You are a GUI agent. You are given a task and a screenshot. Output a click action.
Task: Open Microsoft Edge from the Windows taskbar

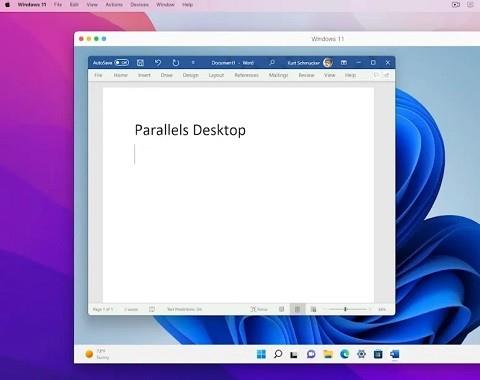tap(345, 354)
